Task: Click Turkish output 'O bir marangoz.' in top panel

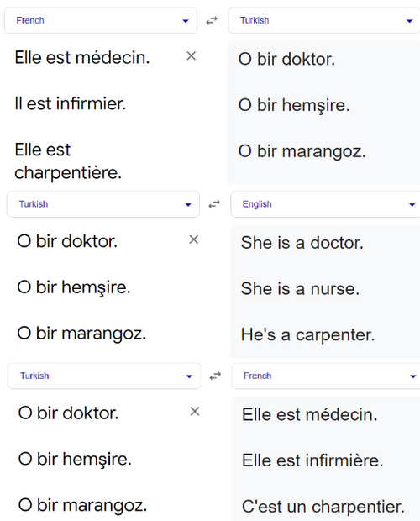Action: (x=302, y=151)
